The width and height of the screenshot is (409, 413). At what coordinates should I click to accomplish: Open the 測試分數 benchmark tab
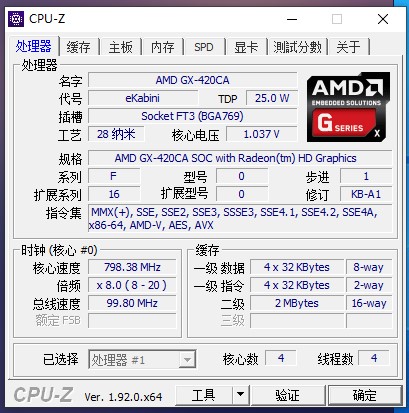(x=298, y=47)
